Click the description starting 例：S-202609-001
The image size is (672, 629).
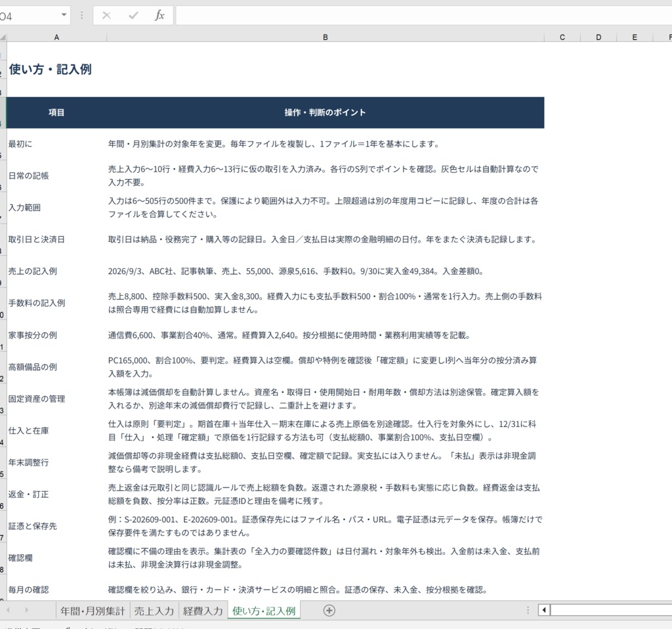pos(325,526)
